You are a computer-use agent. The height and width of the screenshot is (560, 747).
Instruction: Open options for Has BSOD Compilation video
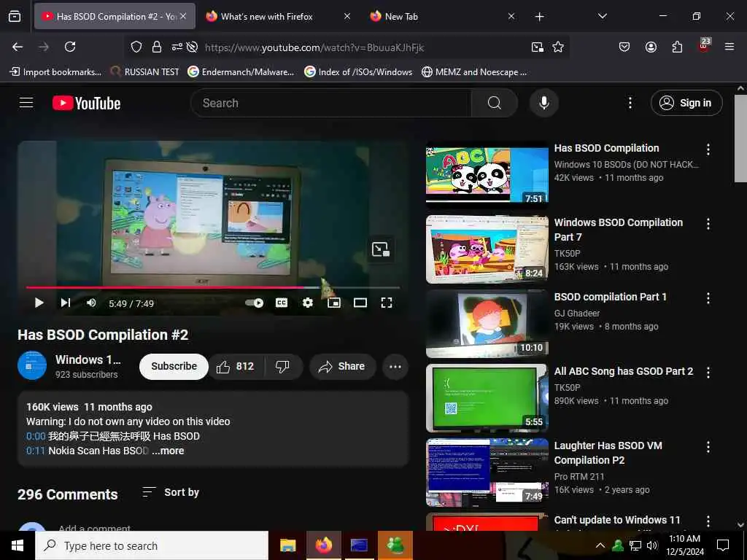(708, 149)
